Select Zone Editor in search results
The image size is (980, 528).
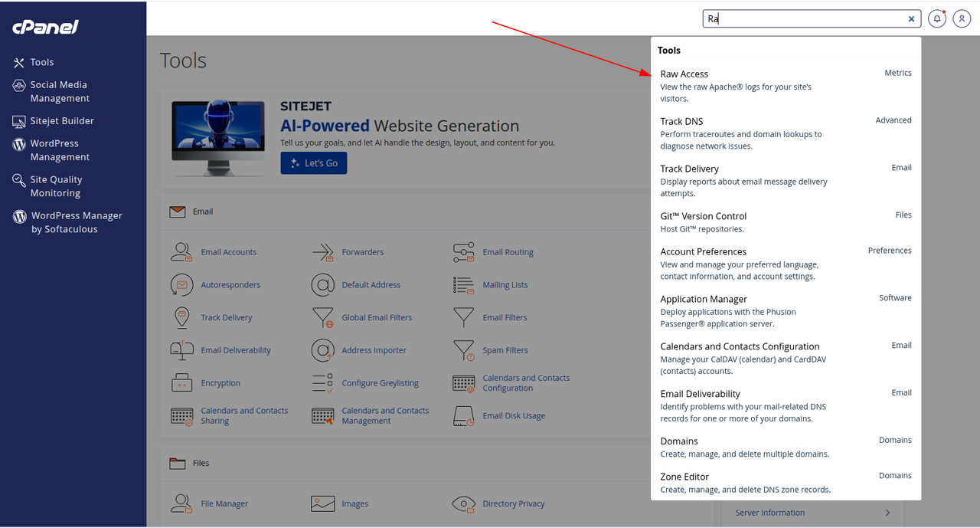[x=786, y=483]
